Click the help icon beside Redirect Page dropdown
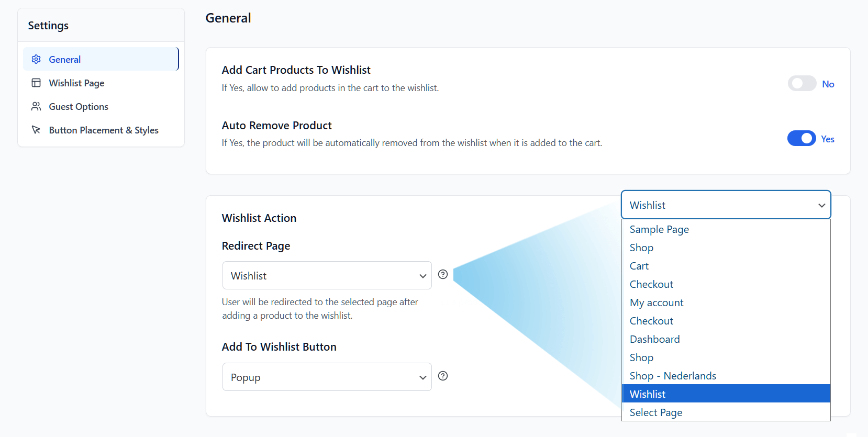 (443, 274)
